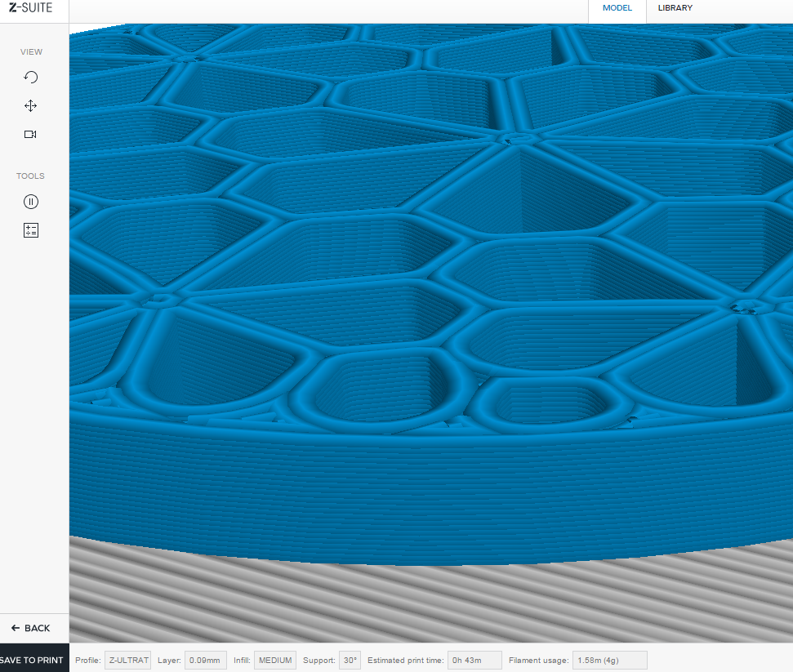Select the pan/move view tool
The image size is (793, 672).
(31, 105)
